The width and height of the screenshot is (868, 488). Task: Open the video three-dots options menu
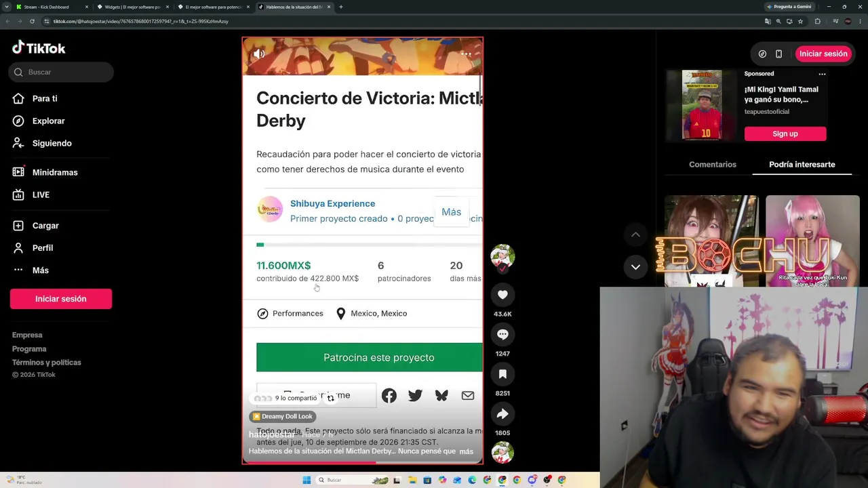466,54
